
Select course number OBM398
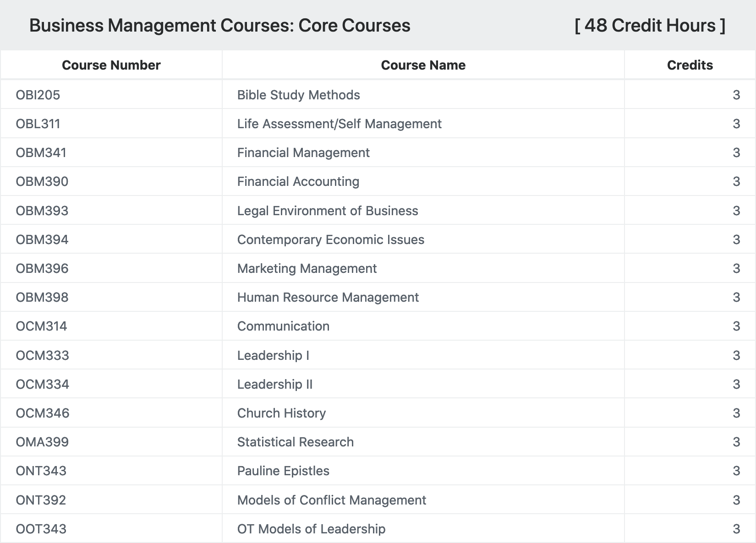pyautogui.click(x=42, y=297)
